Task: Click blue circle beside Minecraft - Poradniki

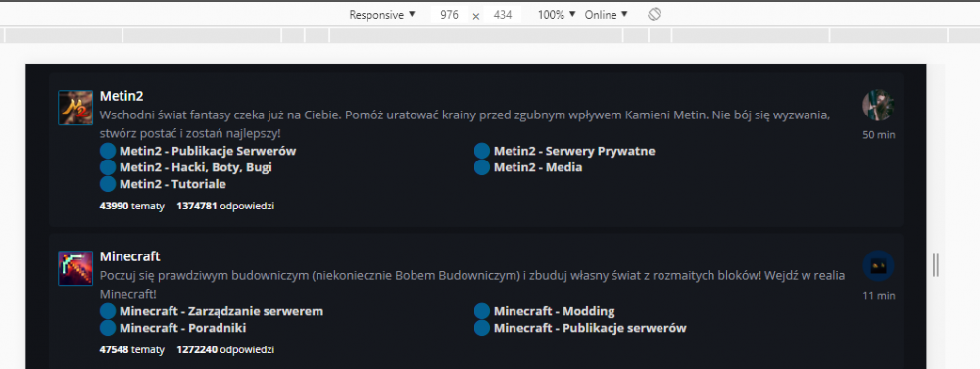Action: point(108,328)
